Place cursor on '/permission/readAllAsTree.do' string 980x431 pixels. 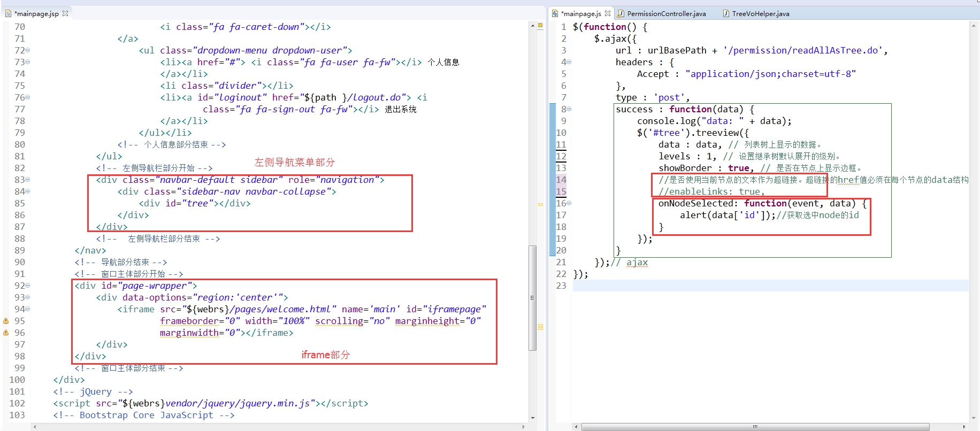click(x=802, y=50)
